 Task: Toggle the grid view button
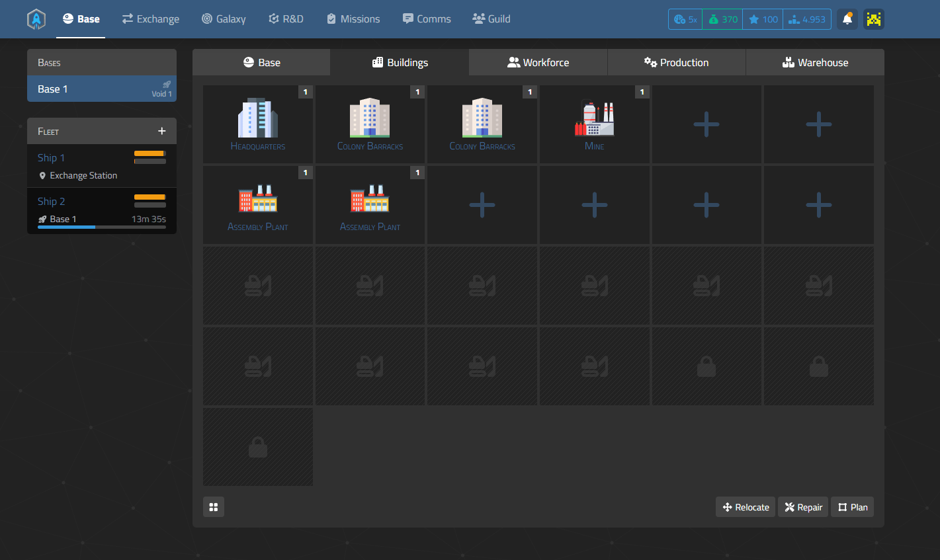point(214,507)
